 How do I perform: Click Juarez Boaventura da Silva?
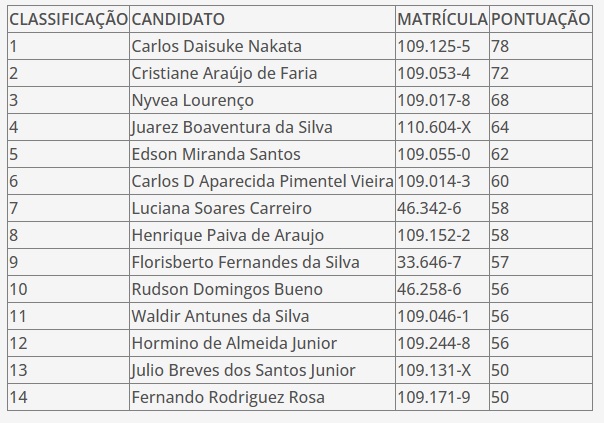point(232,128)
